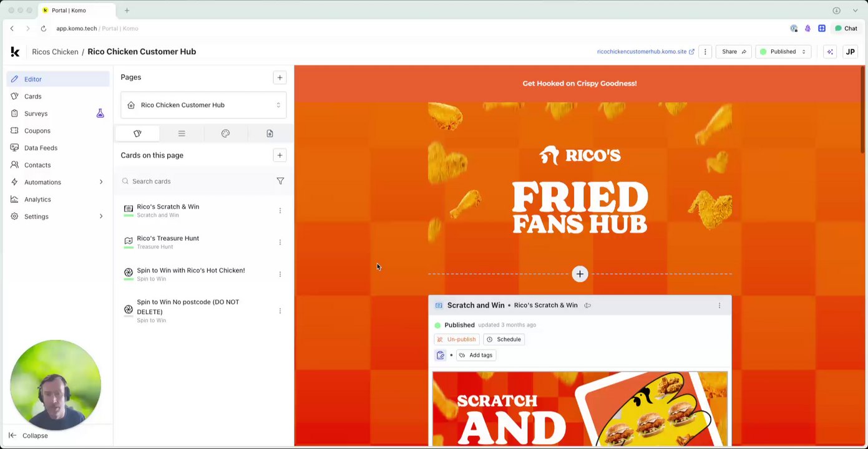
Task: Open the browser Chat panel
Action: pos(846,29)
